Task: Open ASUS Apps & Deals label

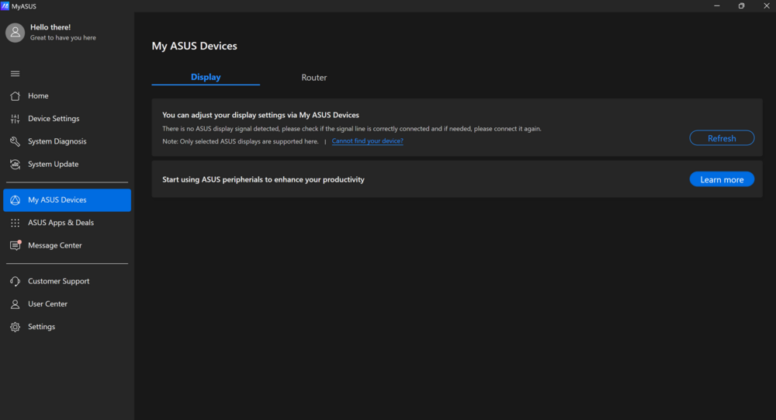Action: point(60,223)
